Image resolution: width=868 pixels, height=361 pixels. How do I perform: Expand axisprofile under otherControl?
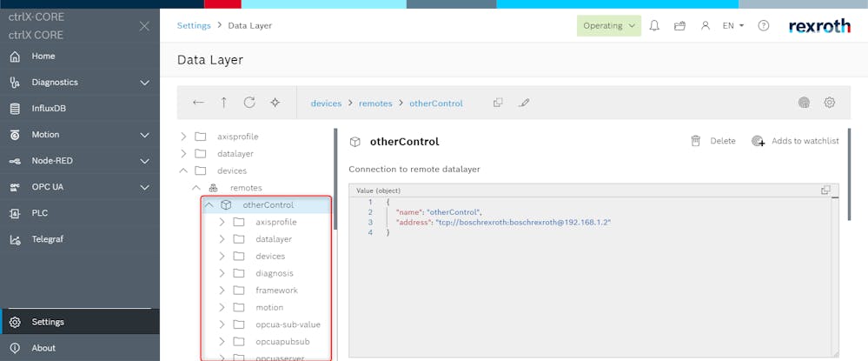[222, 223]
